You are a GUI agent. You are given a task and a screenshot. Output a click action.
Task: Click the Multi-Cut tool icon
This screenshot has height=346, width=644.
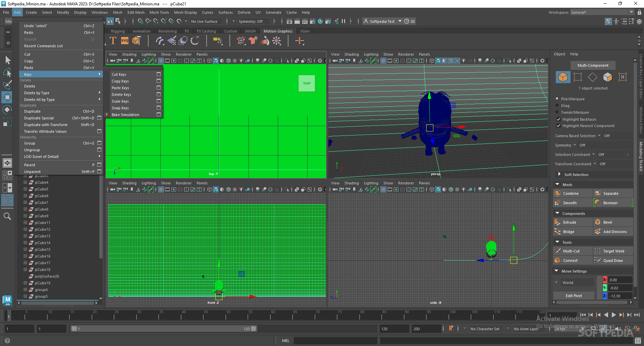click(x=558, y=251)
